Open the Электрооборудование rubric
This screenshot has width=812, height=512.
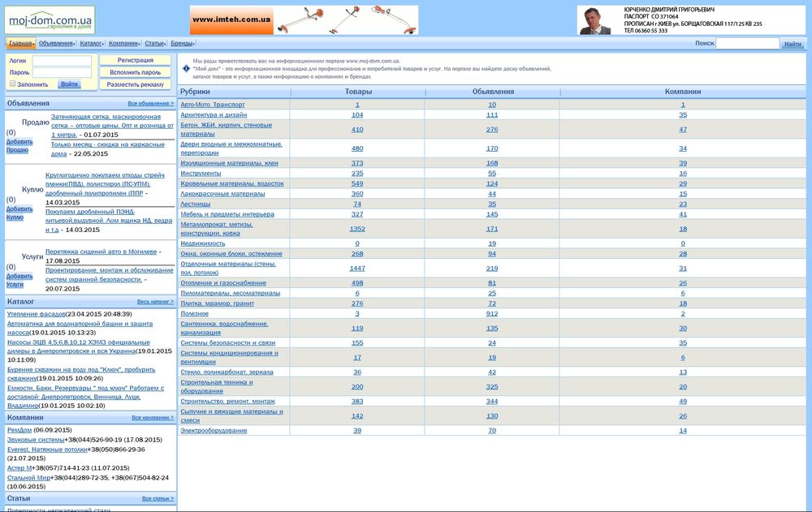pos(214,431)
